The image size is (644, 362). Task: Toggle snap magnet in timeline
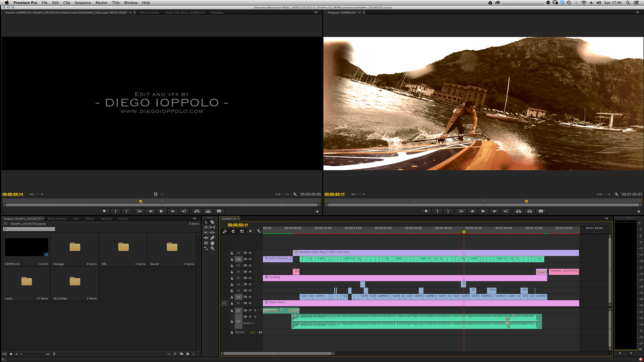233,231
